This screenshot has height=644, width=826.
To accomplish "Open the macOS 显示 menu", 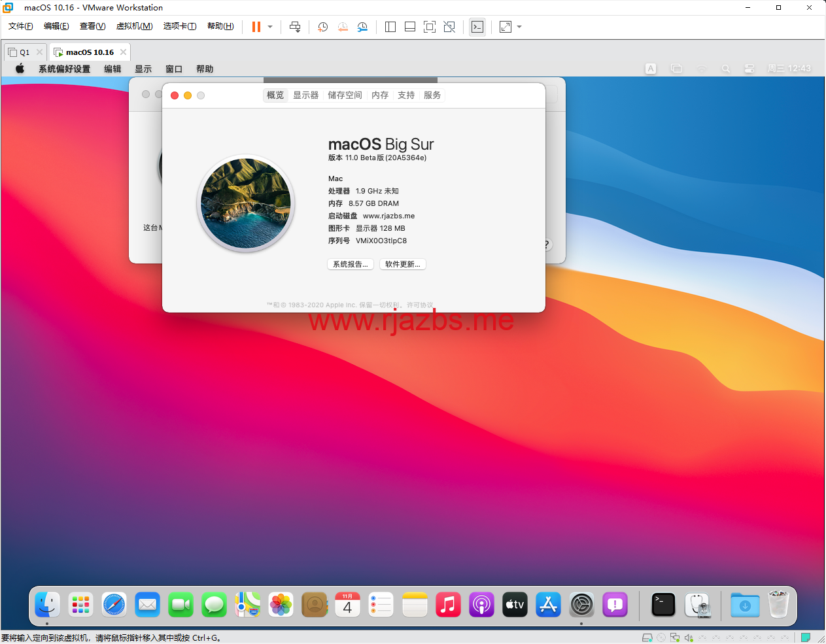I will pyautogui.click(x=143, y=69).
